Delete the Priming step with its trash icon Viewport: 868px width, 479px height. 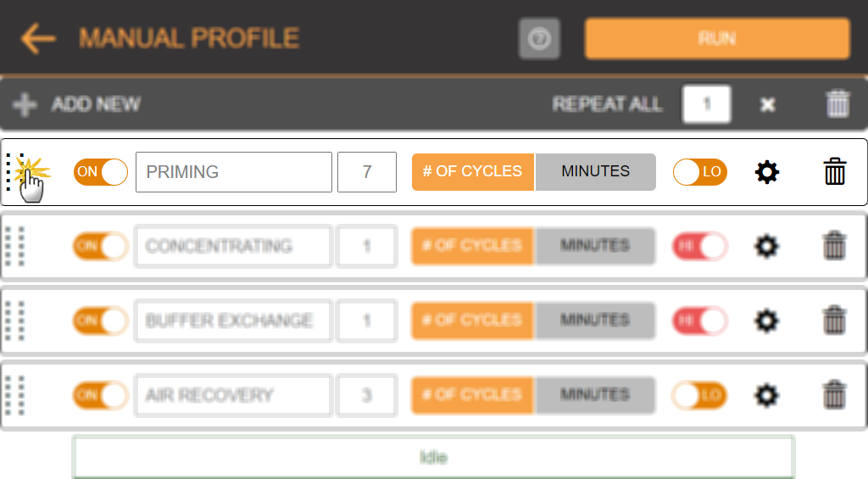(835, 171)
